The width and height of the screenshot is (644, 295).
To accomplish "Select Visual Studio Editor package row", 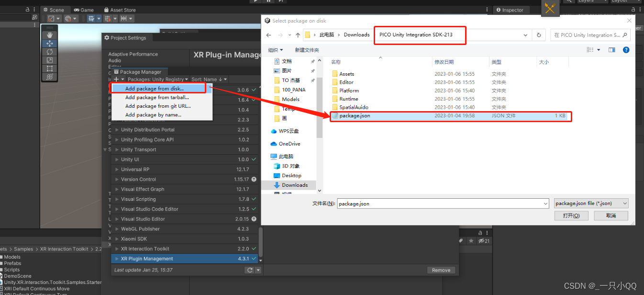I will point(185,219).
